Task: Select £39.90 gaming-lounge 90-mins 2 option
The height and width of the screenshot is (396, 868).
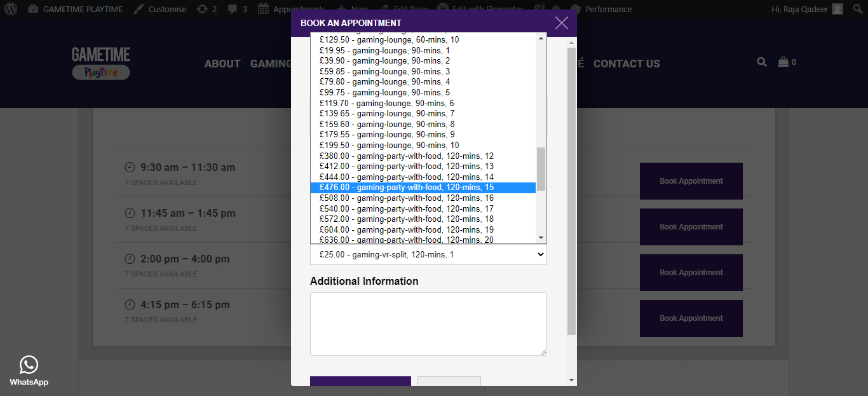Action: 423,60
